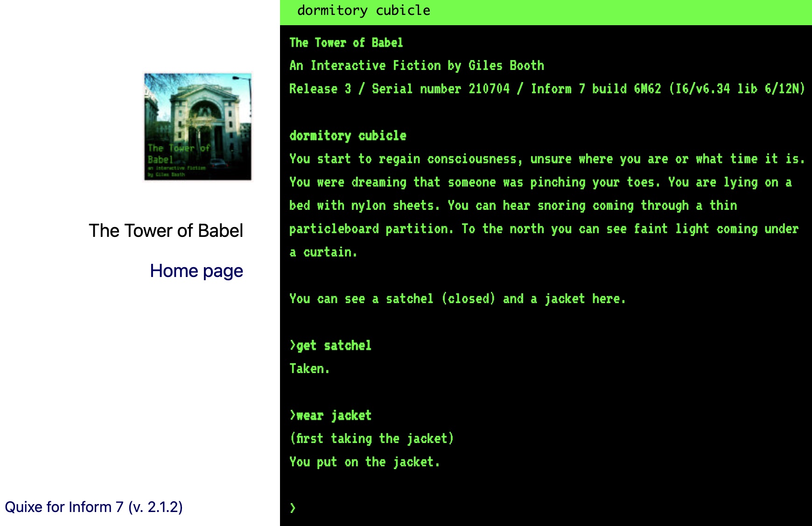Click the Tower of Babel title under cover
Viewport: 812px width, 526px height.
coord(166,231)
